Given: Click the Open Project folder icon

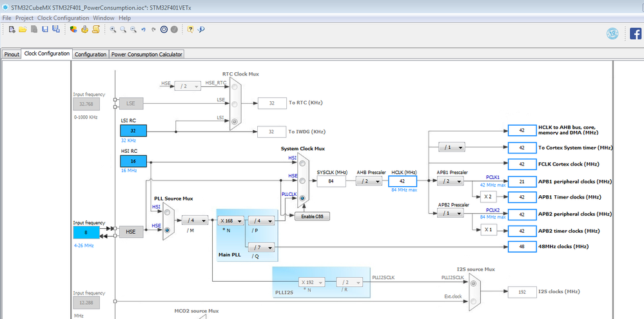Looking at the screenshot, I should pos(23,30).
